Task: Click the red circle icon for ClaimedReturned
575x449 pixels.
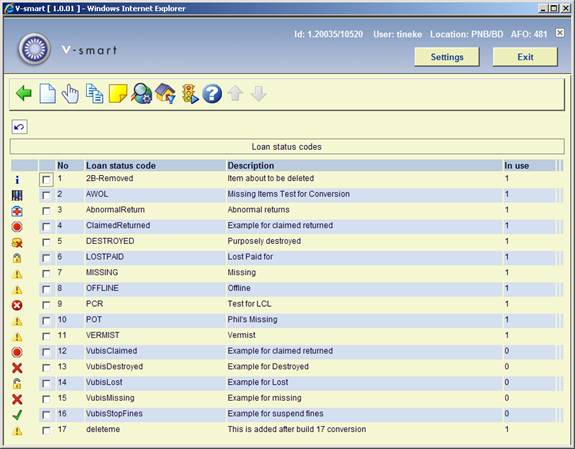Action: (17, 227)
